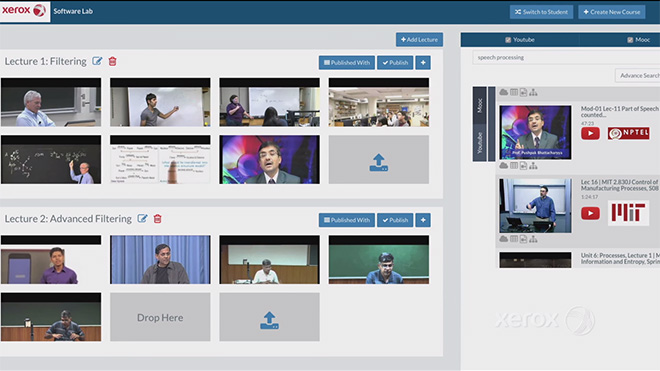The width and height of the screenshot is (660, 371).
Task: Open Lecture 2 thumbnail with green chalkboard
Action: 379,259
